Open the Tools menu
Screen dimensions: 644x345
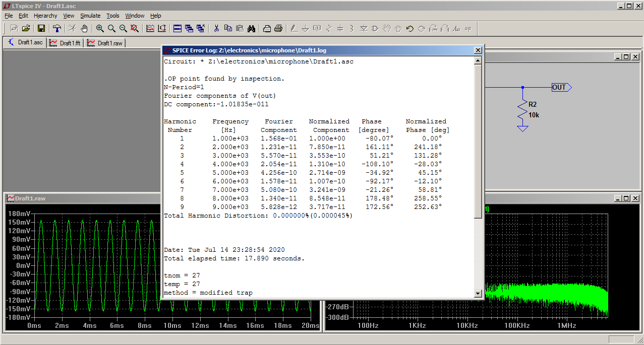click(113, 16)
